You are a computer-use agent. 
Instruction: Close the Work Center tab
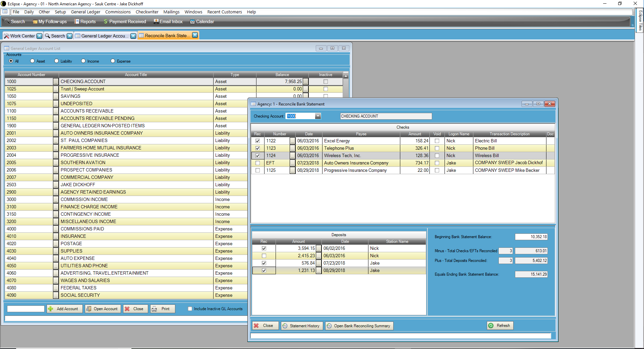40,36
